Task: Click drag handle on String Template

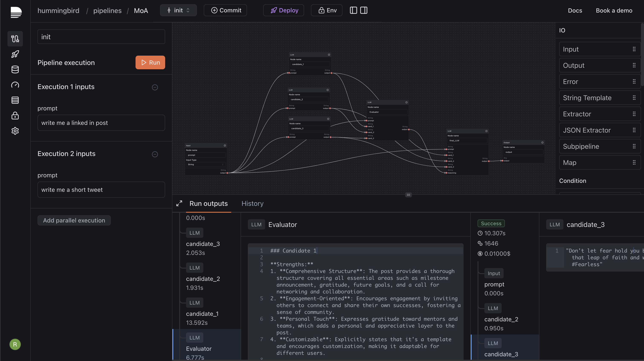Action: (x=634, y=98)
